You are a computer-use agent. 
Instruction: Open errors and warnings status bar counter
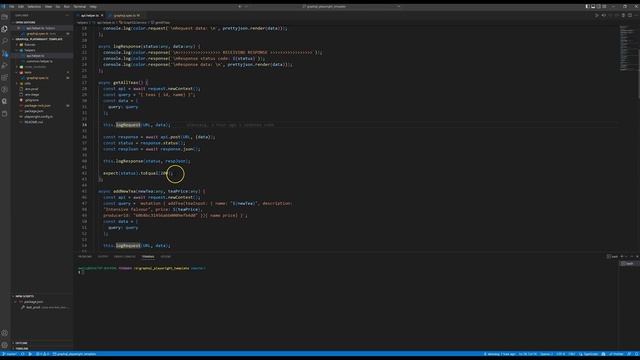[42, 354]
